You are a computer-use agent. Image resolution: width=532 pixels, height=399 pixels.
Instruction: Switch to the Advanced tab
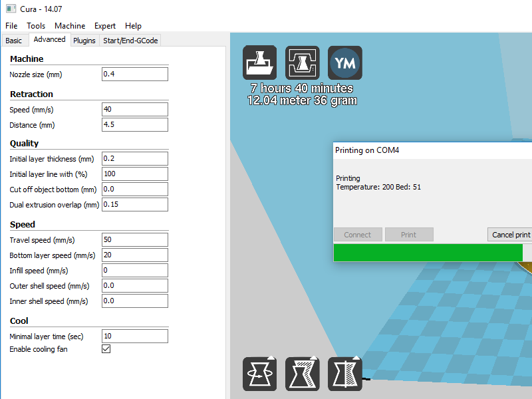pyautogui.click(x=49, y=39)
